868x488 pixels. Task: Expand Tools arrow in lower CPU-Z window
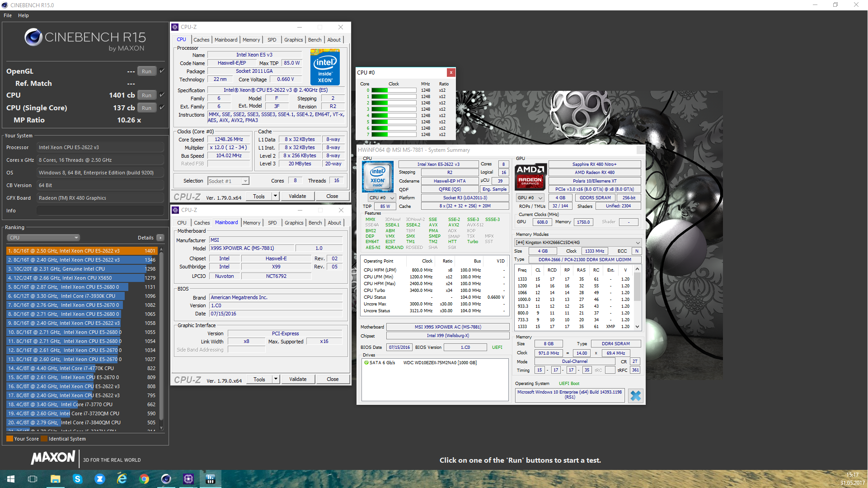click(x=276, y=379)
